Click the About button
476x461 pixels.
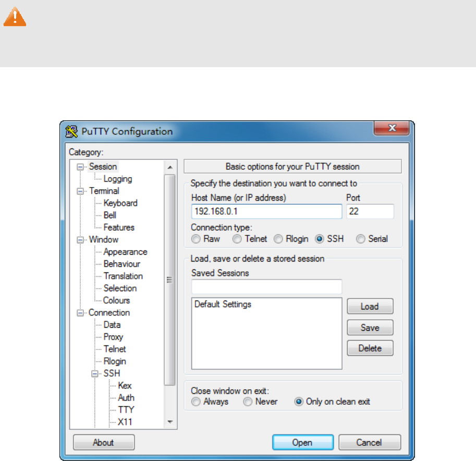tap(104, 442)
